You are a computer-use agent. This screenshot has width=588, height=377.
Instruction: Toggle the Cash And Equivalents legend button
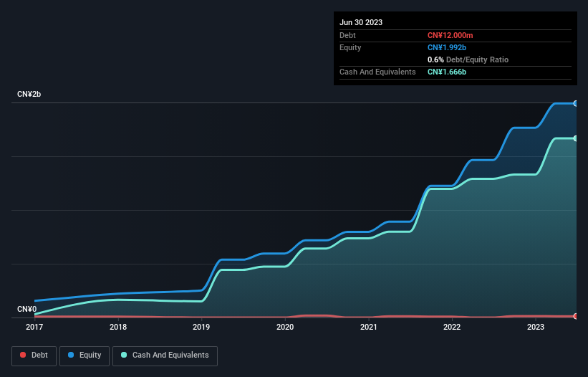[x=165, y=355]
